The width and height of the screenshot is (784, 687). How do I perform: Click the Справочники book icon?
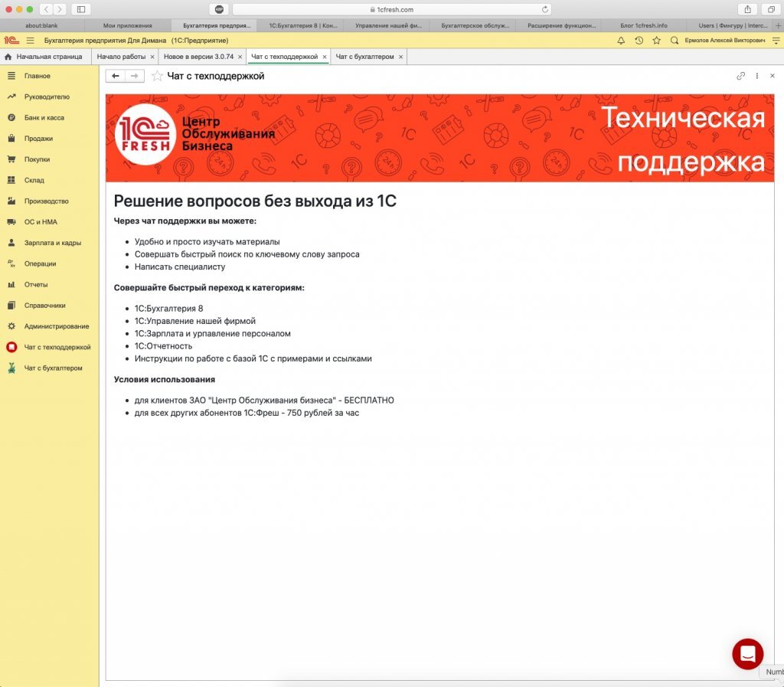(x=11, y=306)
